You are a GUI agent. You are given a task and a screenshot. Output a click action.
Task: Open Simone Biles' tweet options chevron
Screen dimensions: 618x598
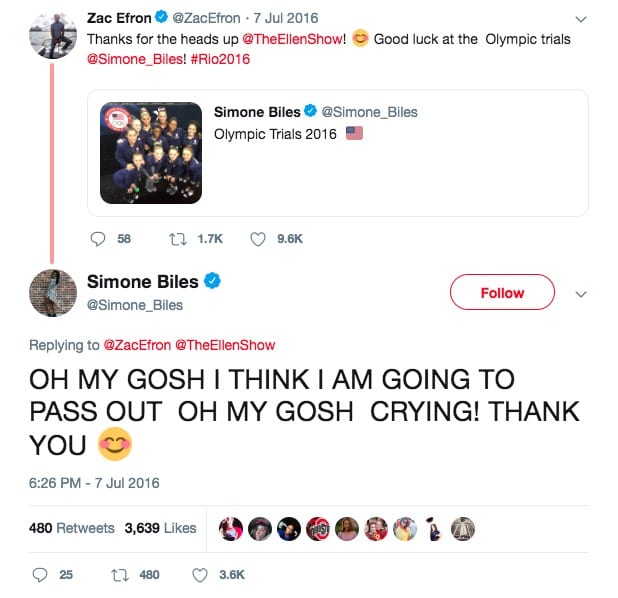(581, 294)
